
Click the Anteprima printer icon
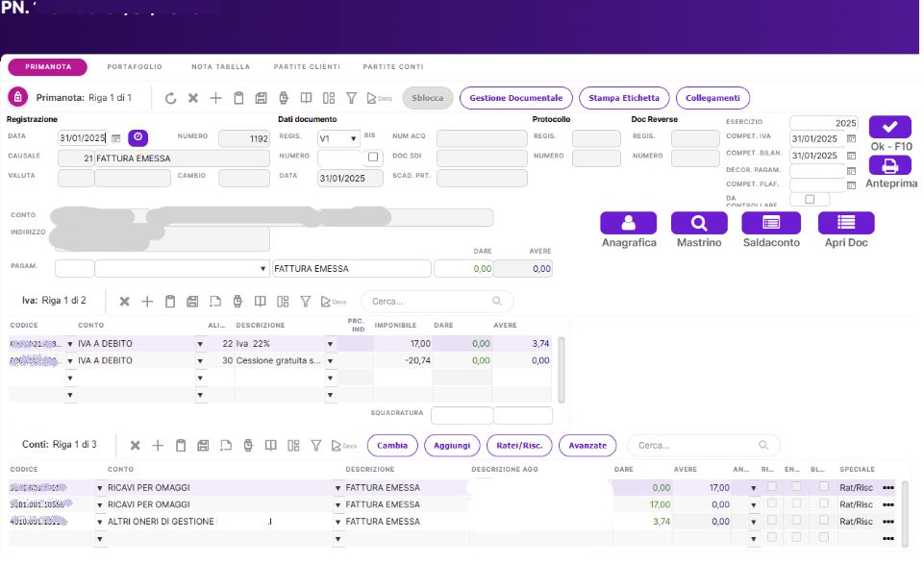pos(889,165)
